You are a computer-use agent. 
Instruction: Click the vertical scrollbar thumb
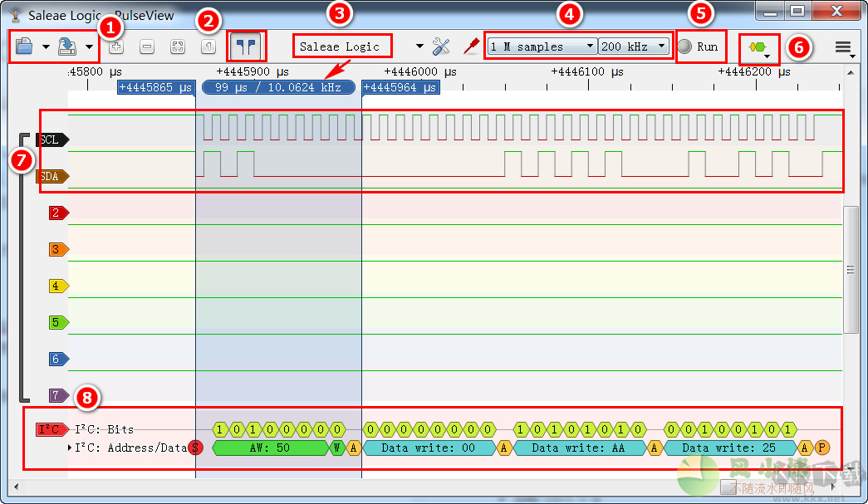(851, 268)
